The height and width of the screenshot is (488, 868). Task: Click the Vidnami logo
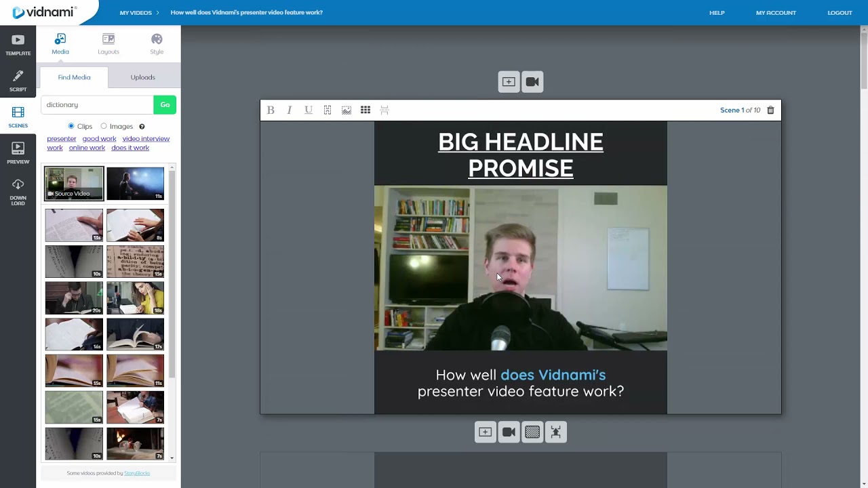pyautogui.click(x=45, y=12)
